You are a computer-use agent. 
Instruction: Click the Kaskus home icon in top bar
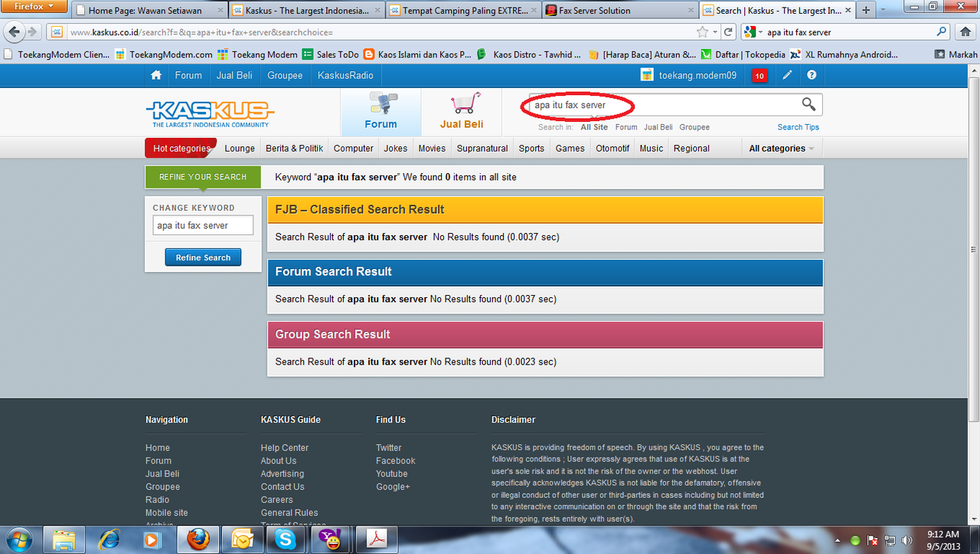156,75
